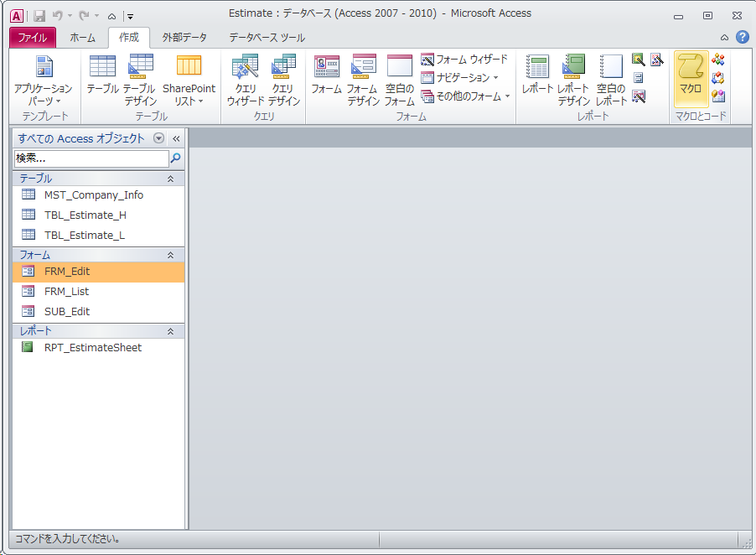Screen dimensions: 756x555
Task: Minimize the ribbon with the caret icon
Action: 724,38
